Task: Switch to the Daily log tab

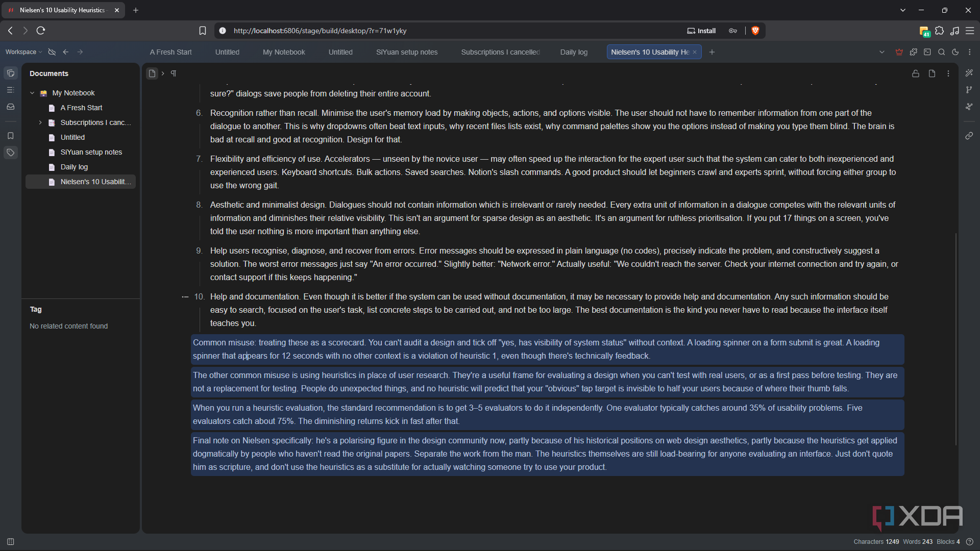Action: coord(574,52)
